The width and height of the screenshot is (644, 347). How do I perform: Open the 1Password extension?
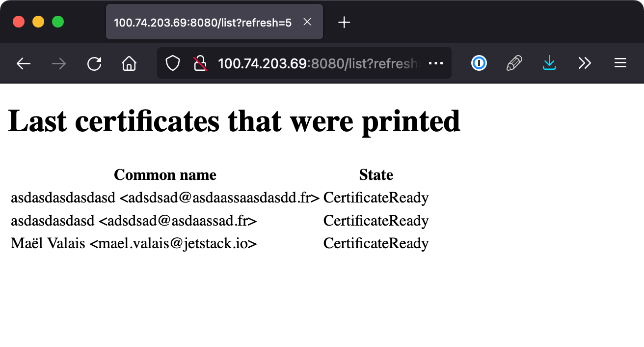479,63
